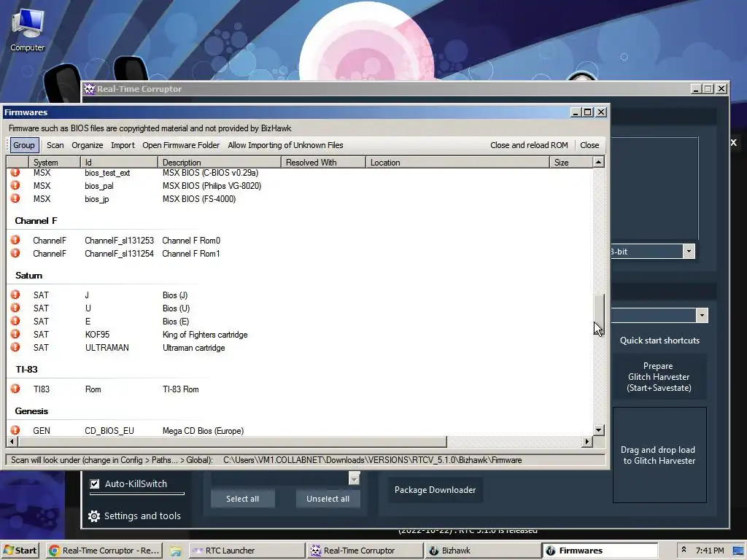
Task: Click the red status icon for bios_pal
Action: (15, 185)
